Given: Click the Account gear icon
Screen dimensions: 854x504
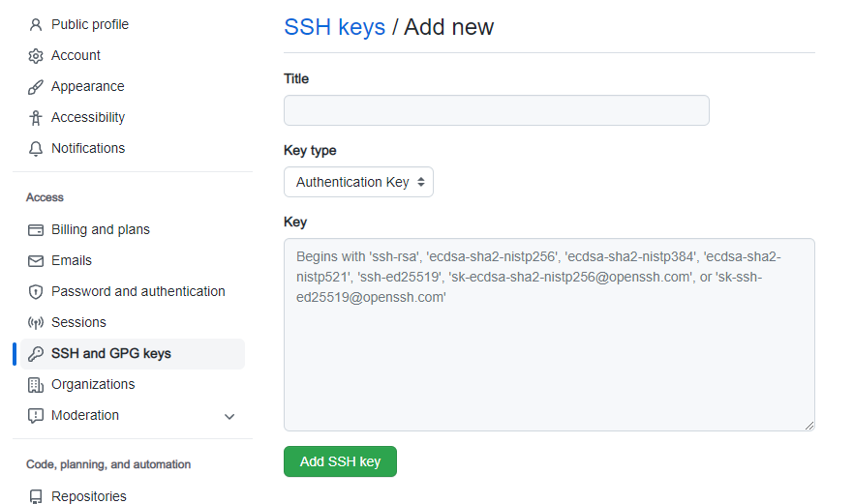Looking at the screenshot, I should point(36,55).
